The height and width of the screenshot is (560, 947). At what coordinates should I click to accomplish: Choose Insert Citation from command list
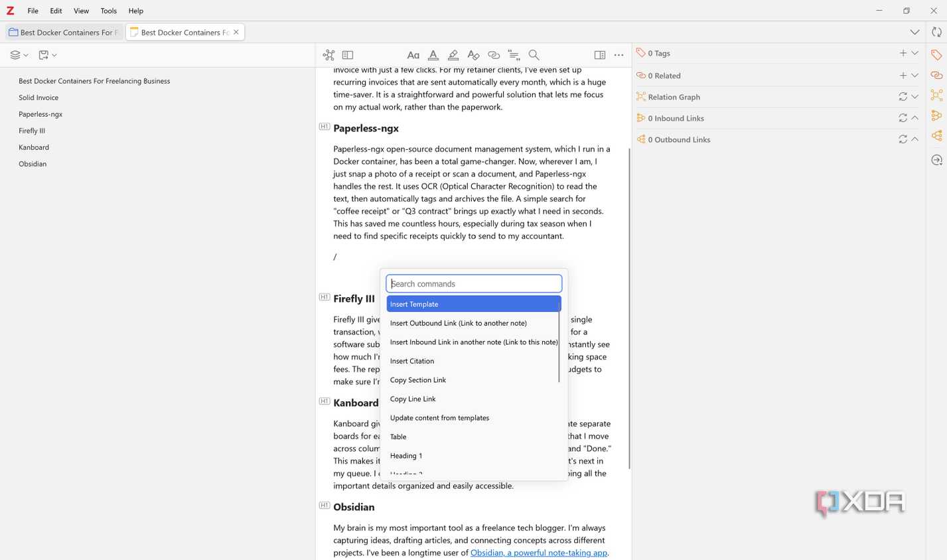[x=473, y=361]
